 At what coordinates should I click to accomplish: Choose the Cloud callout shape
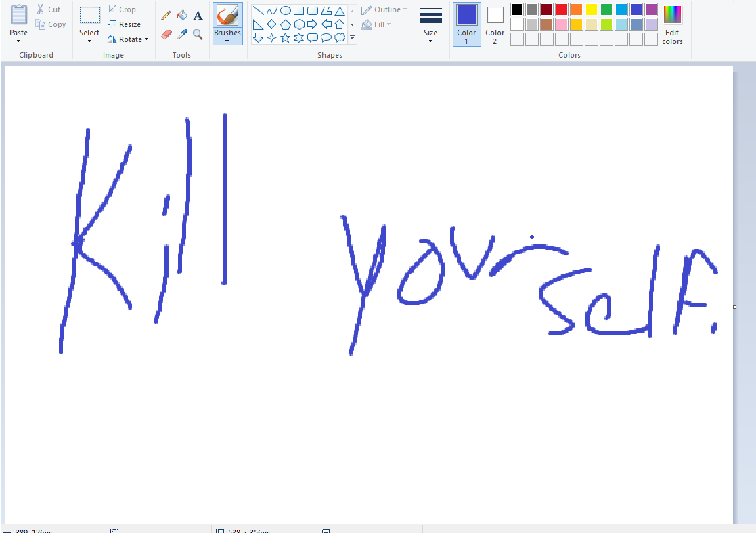[340, 38]
